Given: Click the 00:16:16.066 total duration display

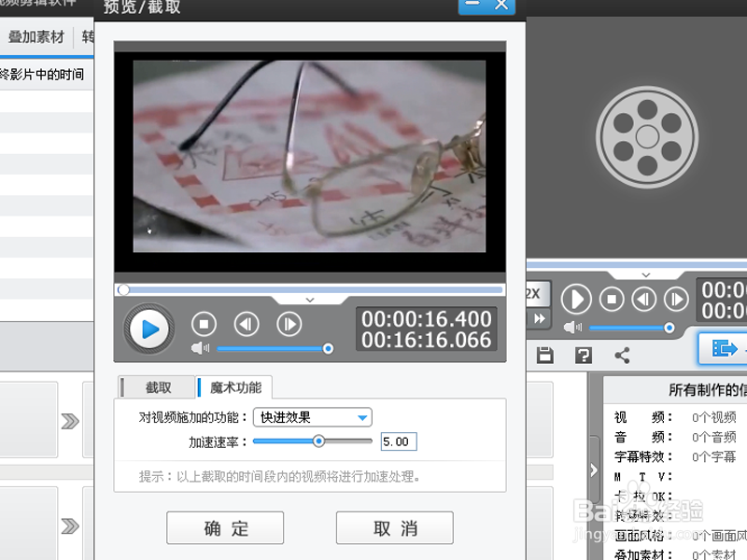Looking at the screenshot, I should pos(426,340).
